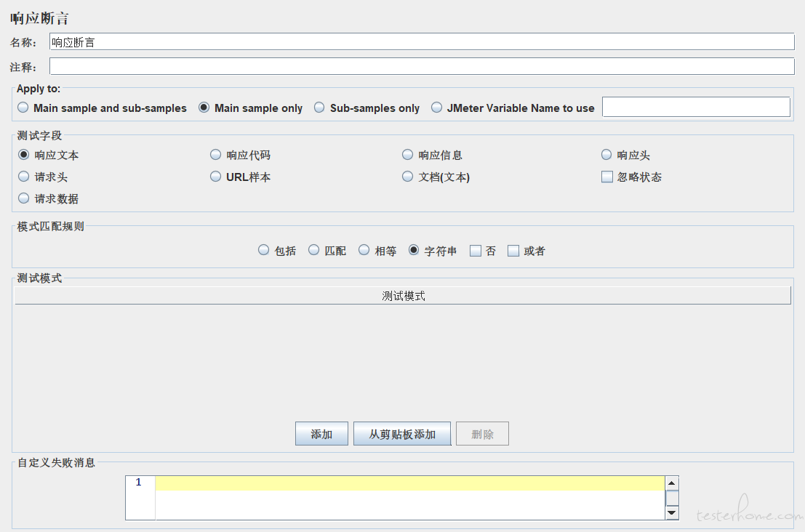Choose 文档(文本) test field option
Image resolution: width=805 pixels, height=532 pixels.
407,177
